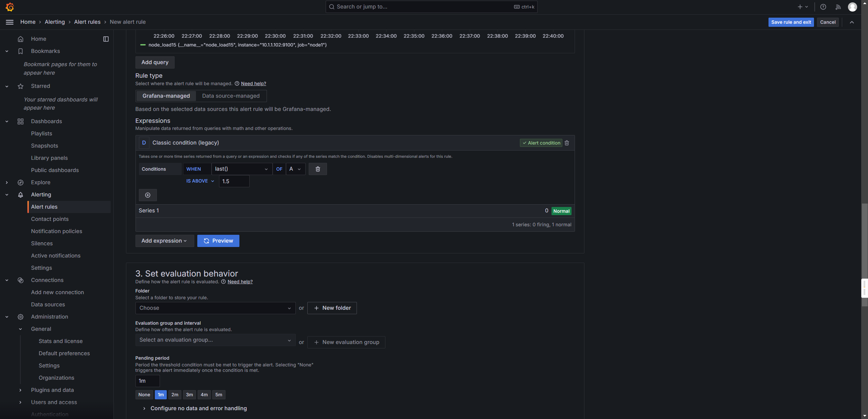Click the New folder button

point(332,308)
